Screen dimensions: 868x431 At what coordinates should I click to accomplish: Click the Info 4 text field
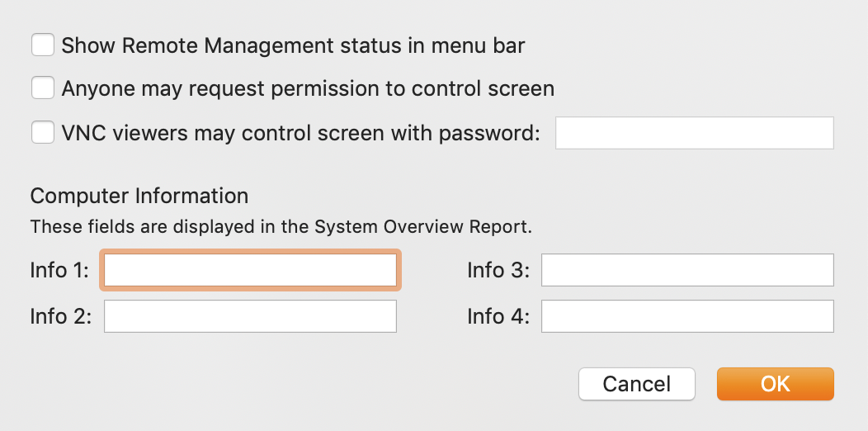click(687, 316)
